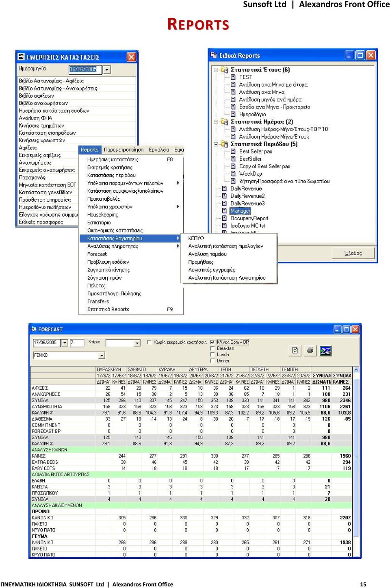Collapse the Στατιστικά Ημέρας tree node

[x=216, y=122]
